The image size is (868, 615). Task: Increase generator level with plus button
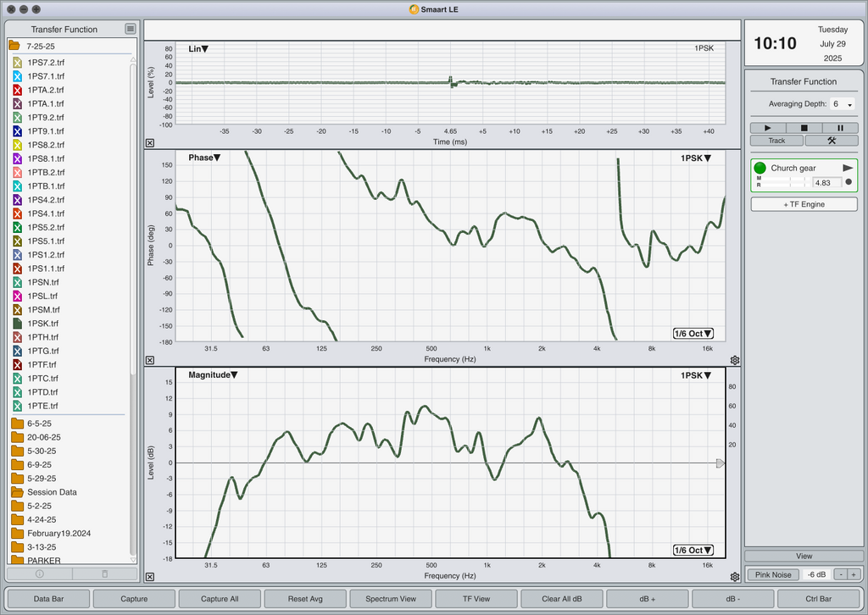pyautogui.click(x=854, y=574)
